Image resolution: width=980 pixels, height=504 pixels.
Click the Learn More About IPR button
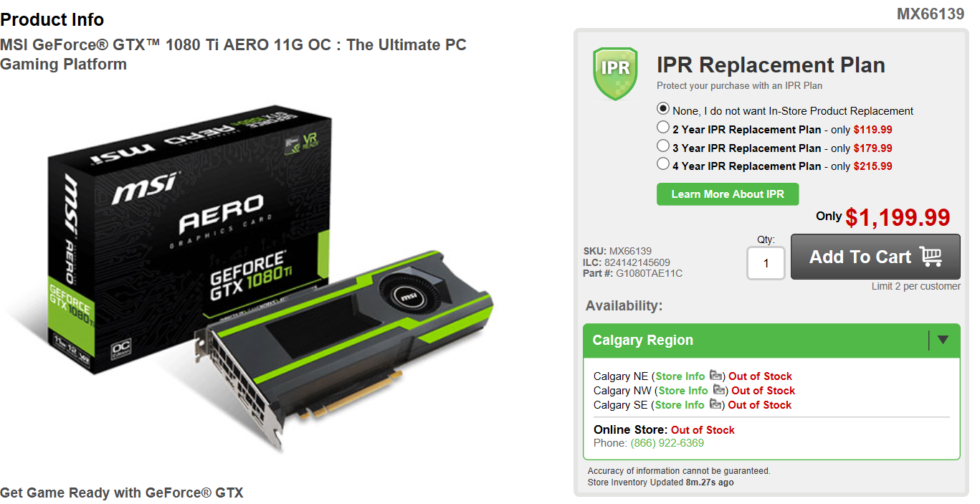coord(728,194)
